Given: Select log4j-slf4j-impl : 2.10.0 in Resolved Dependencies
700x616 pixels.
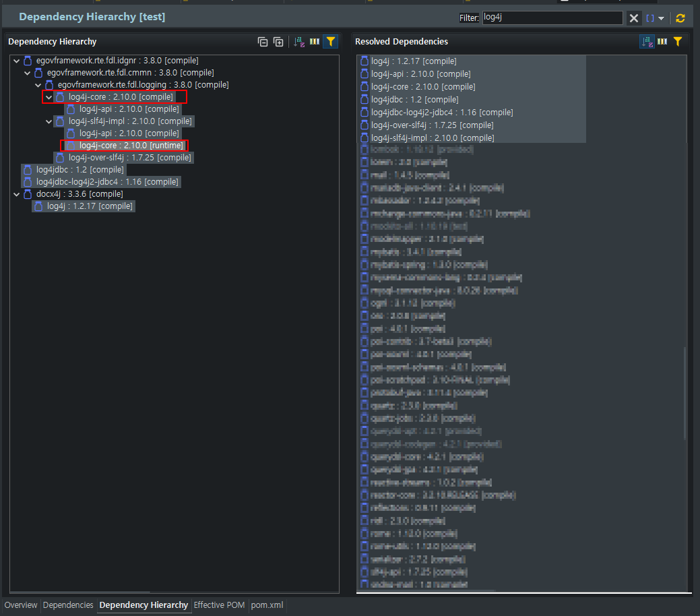Looking at the screenshot, I should tap(433, 138).
